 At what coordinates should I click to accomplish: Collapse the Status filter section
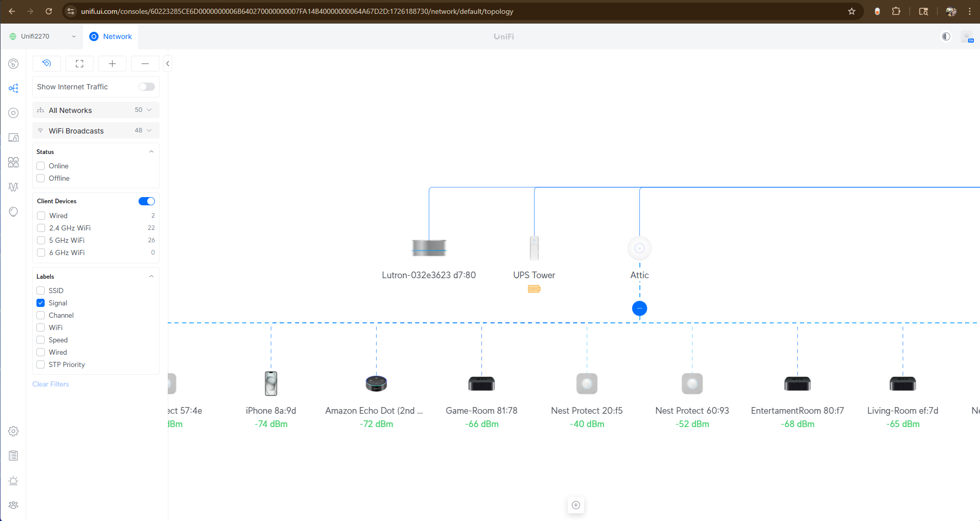pos(151,152)
